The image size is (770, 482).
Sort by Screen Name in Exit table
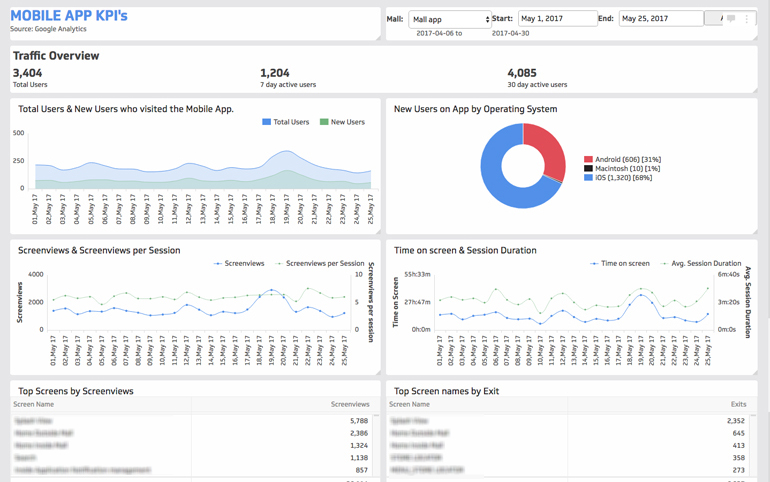(409, 404)
